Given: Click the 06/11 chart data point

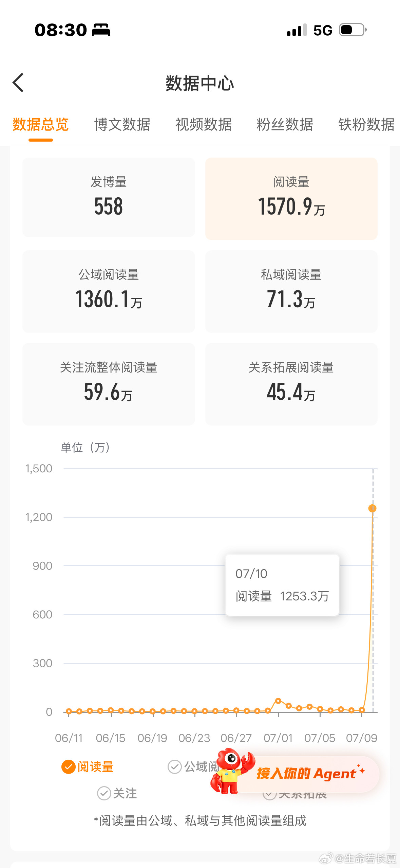Looking at the screenshot, I should (69, 711).
